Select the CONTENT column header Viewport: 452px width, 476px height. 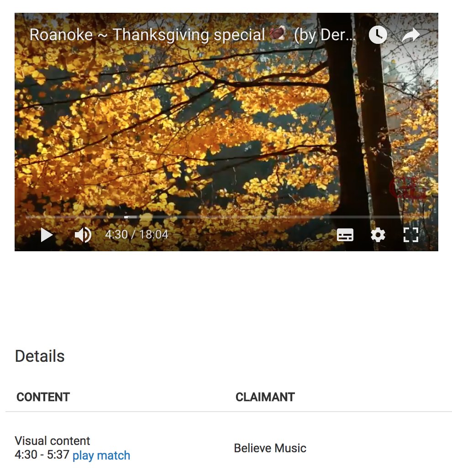[43, 397]
